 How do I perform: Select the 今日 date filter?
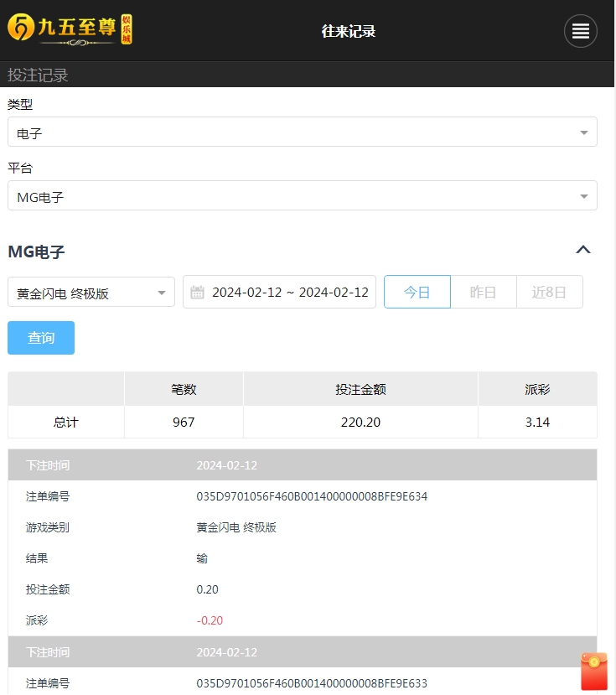pos(417,292)
